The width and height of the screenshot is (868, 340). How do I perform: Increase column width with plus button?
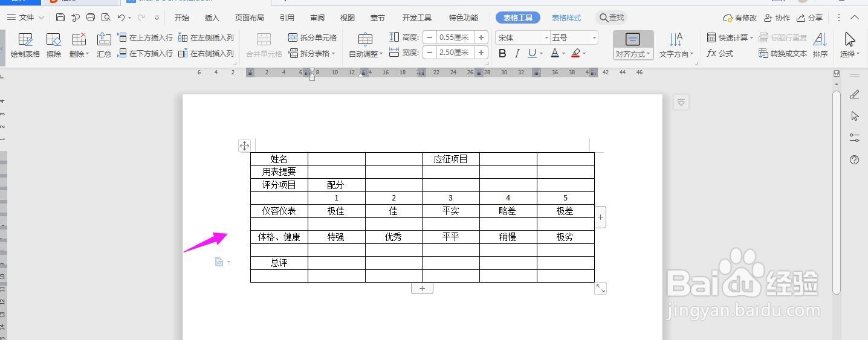pos(481,53)
